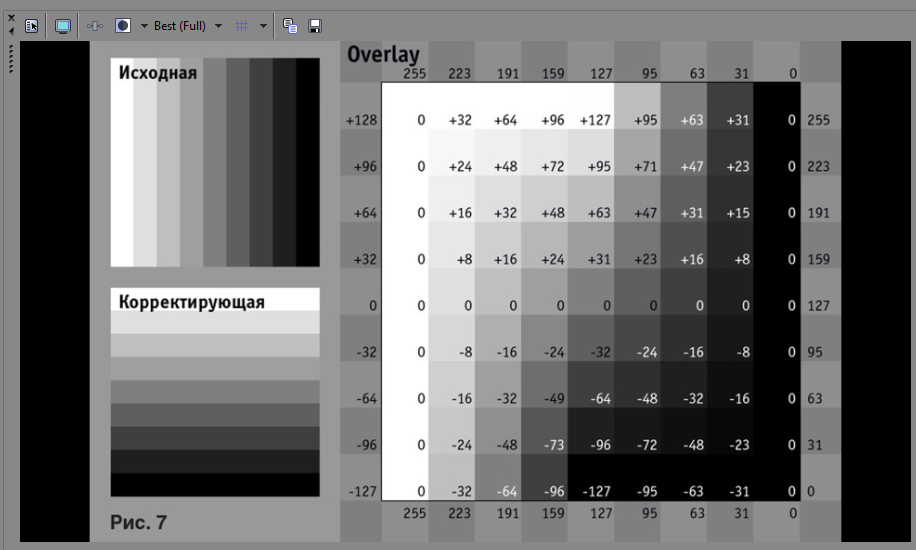Expand overlays dropdown arrow
Viewport: 916px width, 550px height.
pyautogui.click(x=263, y=26)
